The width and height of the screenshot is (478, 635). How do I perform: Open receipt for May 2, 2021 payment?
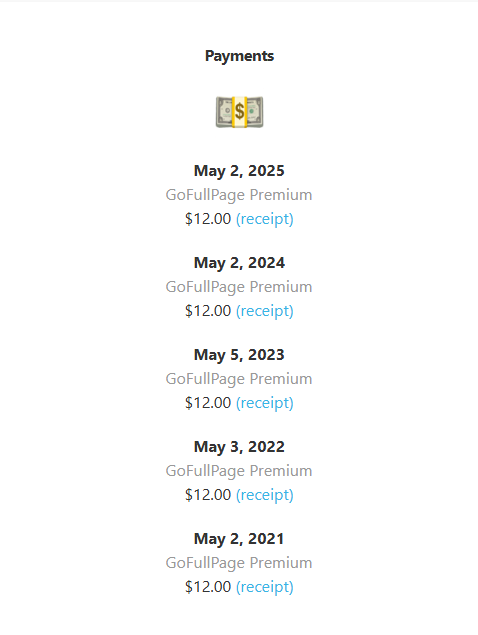(x=265, y=587)
